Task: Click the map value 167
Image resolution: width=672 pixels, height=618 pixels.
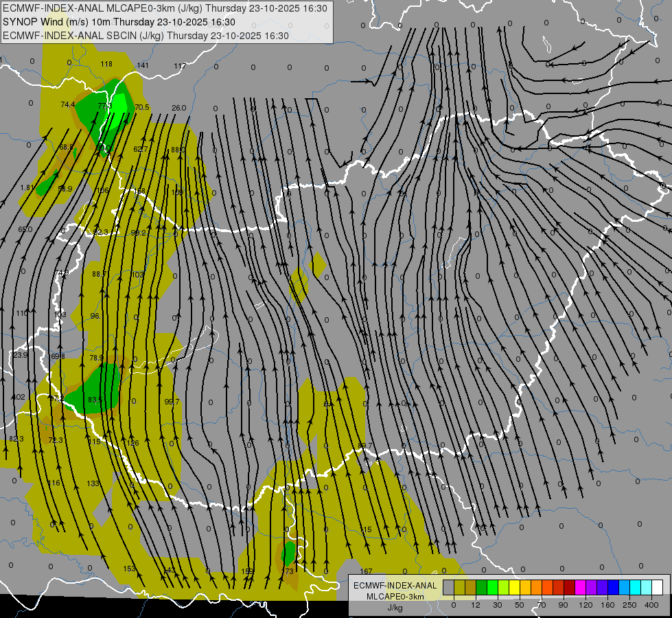Action: [x=366, y=571]
